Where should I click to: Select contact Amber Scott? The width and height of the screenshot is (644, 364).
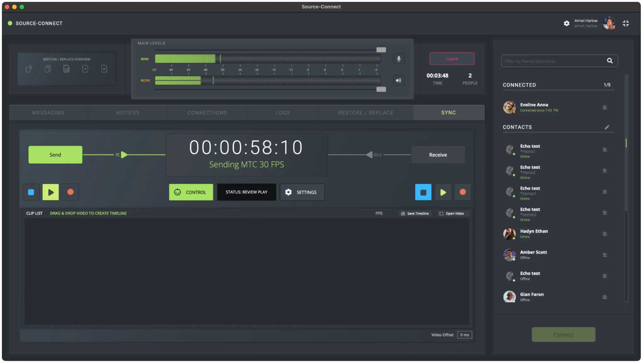(x=558, y=255)
